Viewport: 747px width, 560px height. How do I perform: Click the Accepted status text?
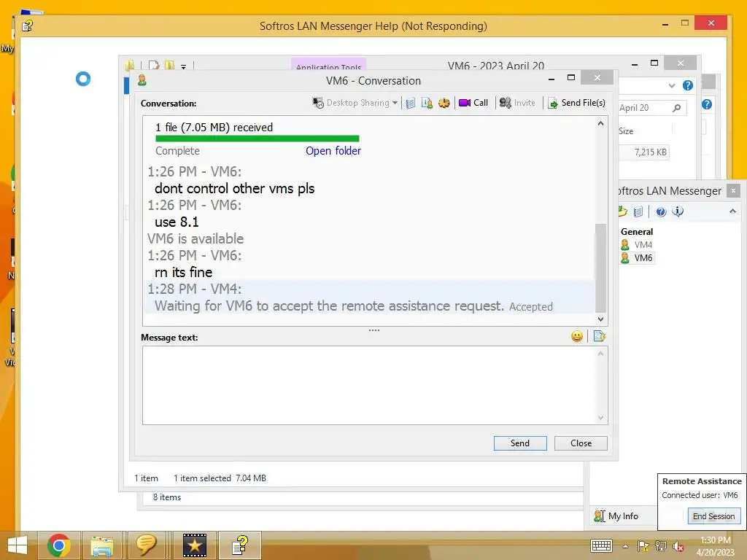tap(531, 307)
